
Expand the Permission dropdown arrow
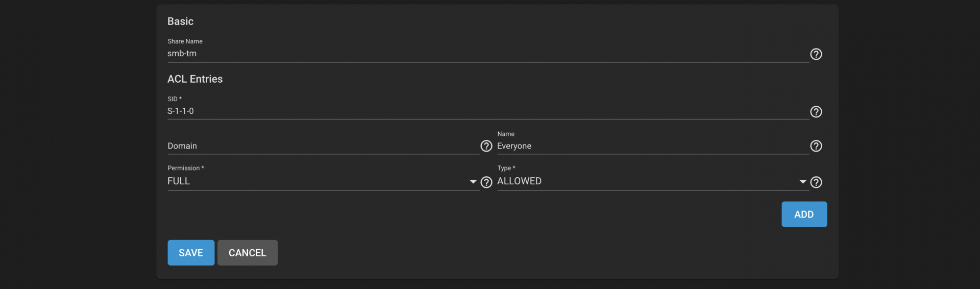coord(473,182)
